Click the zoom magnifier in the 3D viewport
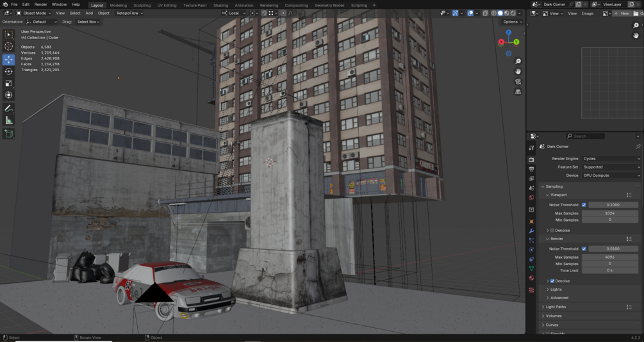 click(x=518, y=61)
